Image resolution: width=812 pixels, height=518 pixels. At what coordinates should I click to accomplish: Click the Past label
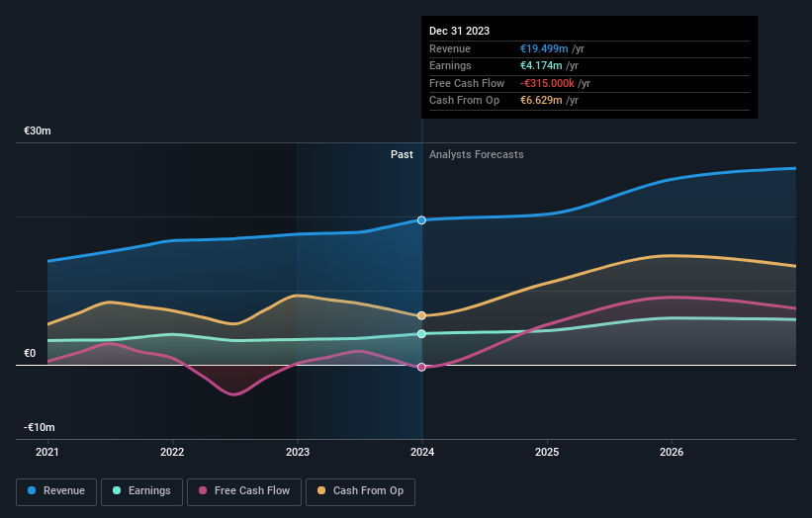pyautogui.click(x=402, y=155)
